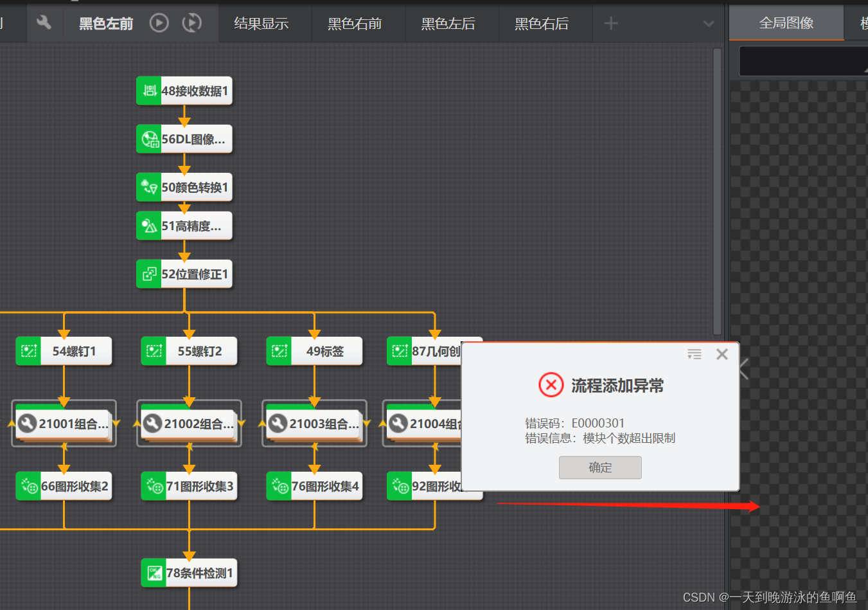Select the 56DL图像 deep learning module
The width and height of the screenshot is (868, 610).
point(184,139)
